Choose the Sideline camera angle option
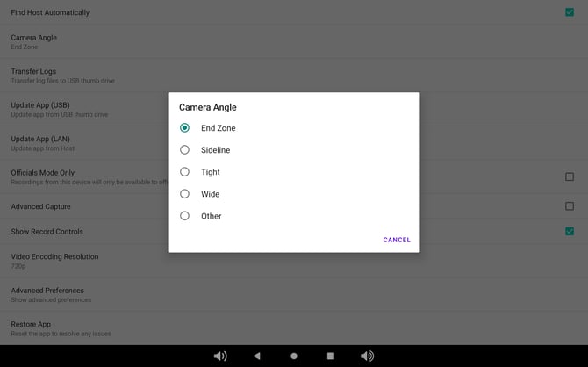This screenshot has width=588, height=367. (x=184, y=150)
